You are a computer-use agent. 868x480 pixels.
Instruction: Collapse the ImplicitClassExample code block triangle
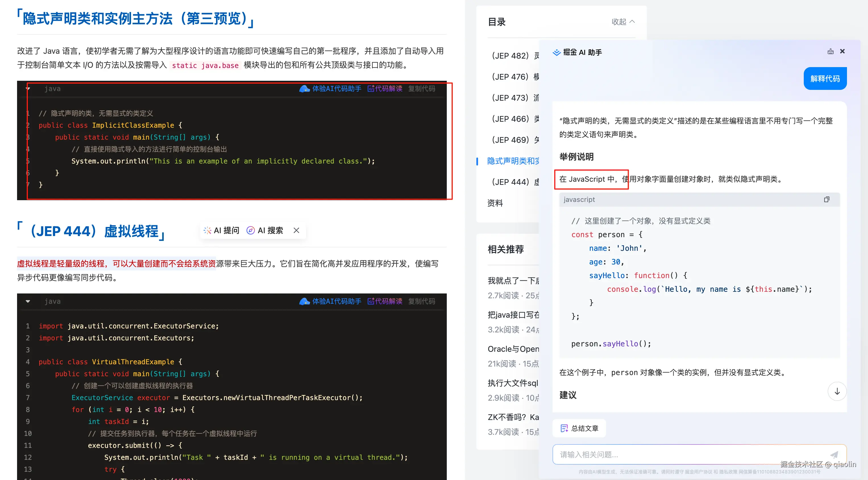coord(28,88)
